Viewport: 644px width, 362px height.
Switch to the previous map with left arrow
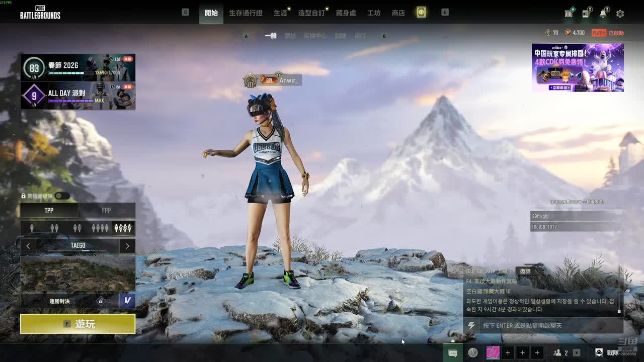coord(28,246)
